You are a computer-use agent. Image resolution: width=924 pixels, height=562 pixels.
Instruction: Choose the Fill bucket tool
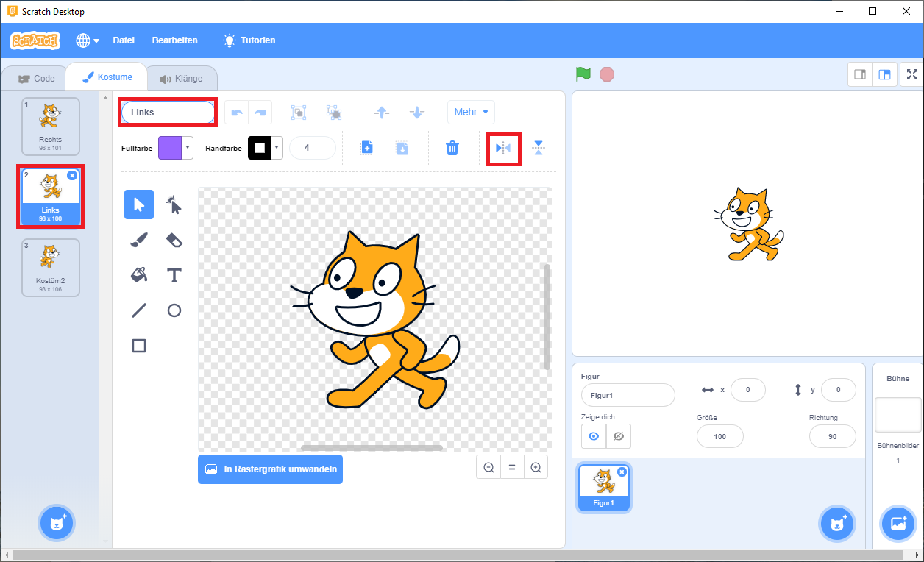pos(139,275)
